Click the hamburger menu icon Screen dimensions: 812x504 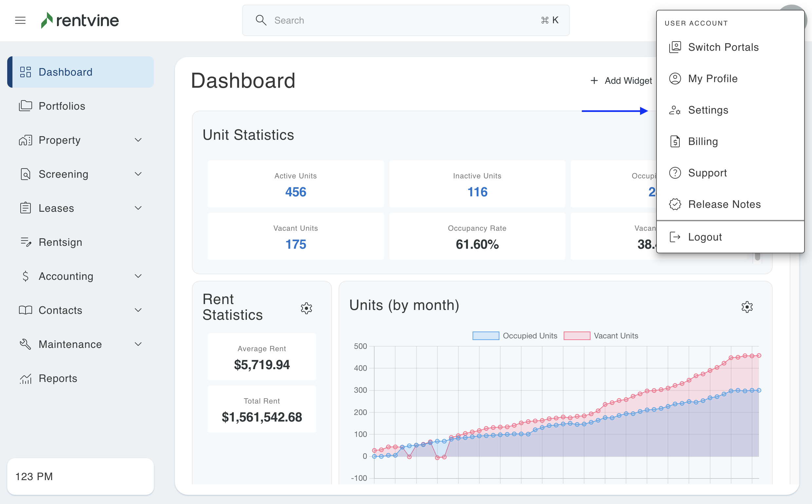20,20
